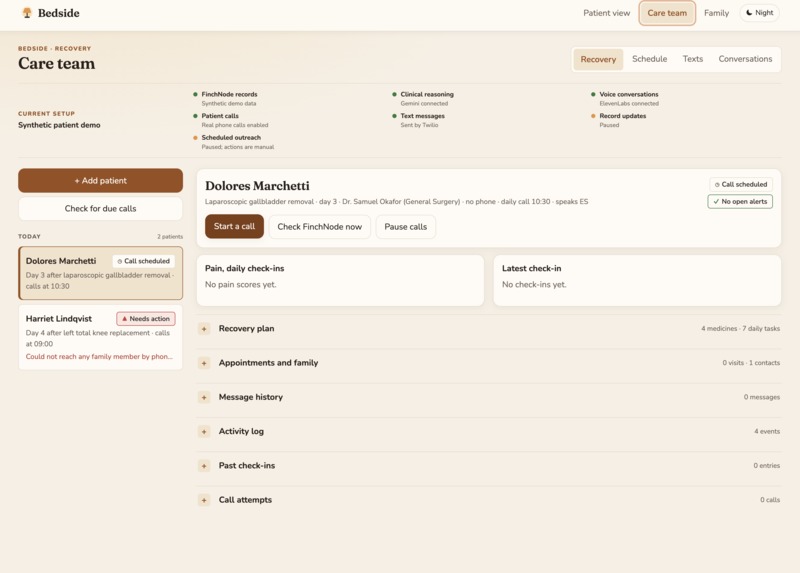Click Call scheduled badge in patient list
The image size is (800, 573).
tap(143, 261)
